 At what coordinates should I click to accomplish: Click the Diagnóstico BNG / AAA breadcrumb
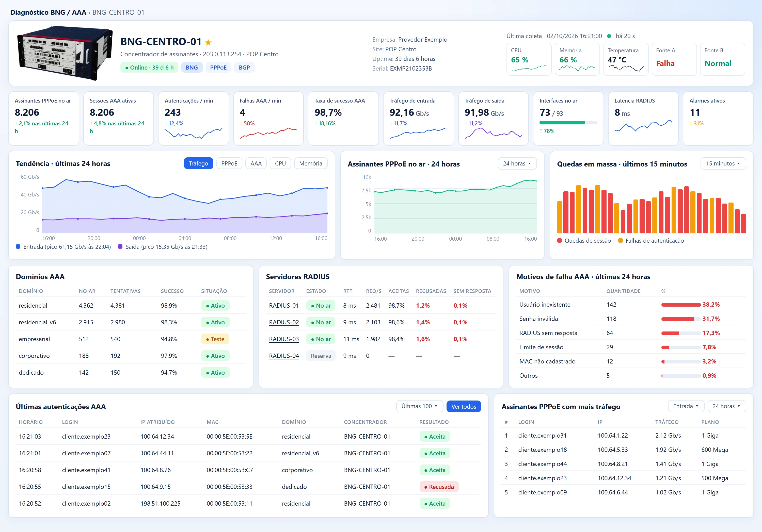pyautogui.click(x=48, y=12)
